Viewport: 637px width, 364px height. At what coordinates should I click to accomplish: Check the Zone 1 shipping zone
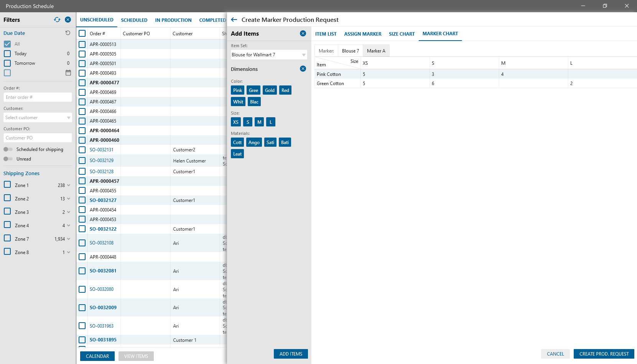click(7, 185)
